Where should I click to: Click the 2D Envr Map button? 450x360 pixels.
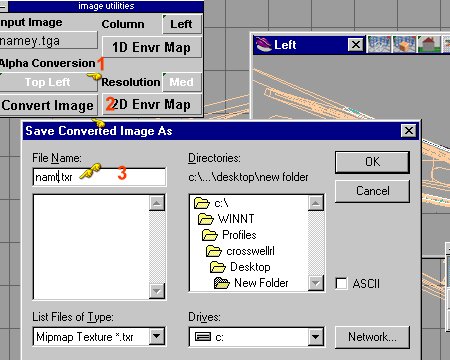(152, 105)
